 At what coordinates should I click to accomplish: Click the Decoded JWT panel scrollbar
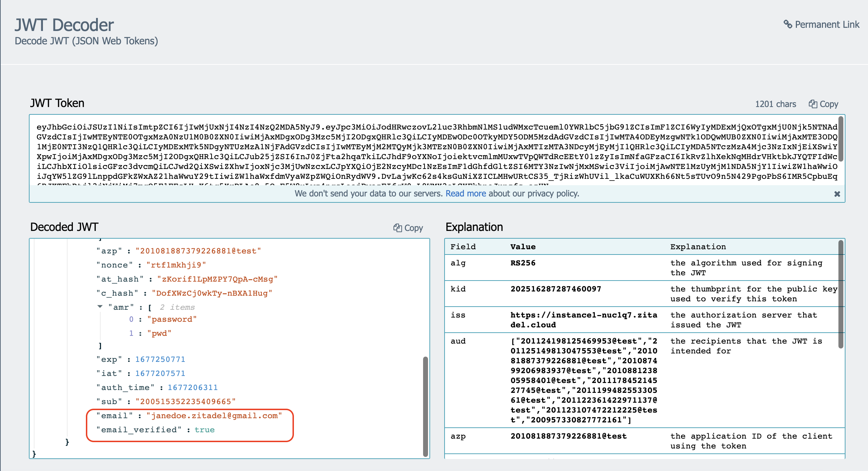[425, 407]
